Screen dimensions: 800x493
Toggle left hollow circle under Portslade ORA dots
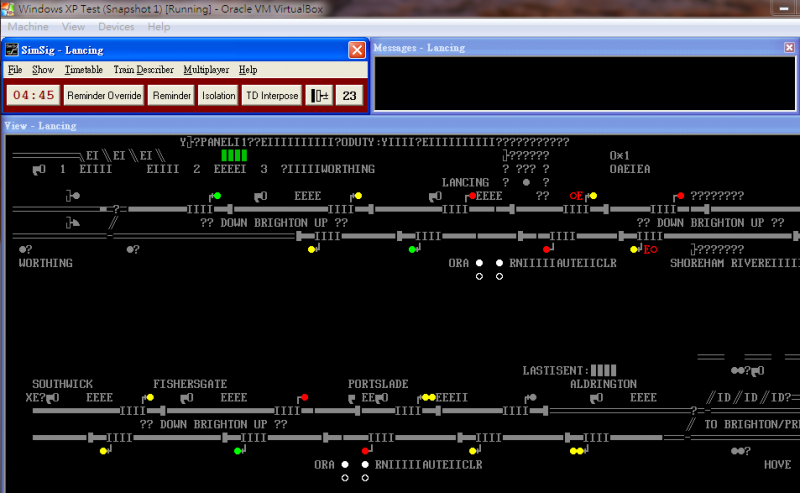345,478
